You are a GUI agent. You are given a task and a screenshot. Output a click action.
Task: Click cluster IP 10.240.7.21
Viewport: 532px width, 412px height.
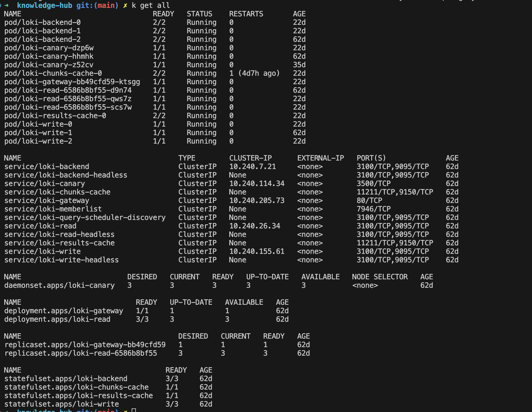pos(252,167)
